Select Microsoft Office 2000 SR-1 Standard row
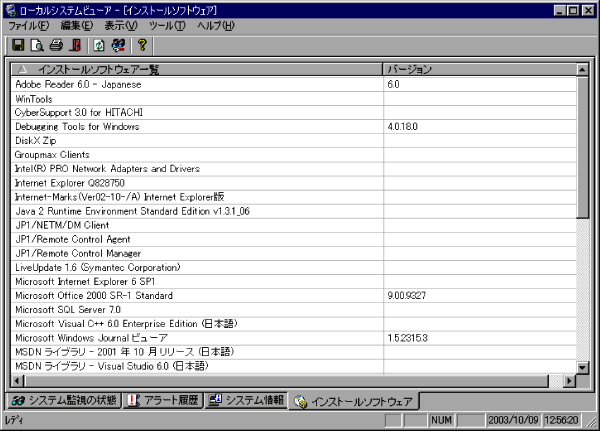The width and height of the screenshot is (600, 431). point(294,296)
